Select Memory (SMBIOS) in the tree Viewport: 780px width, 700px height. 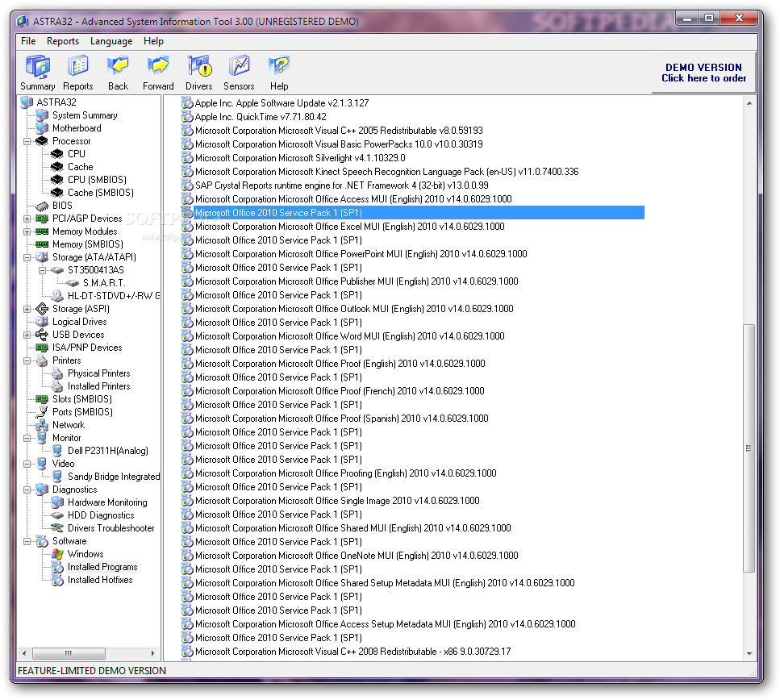point(88,244)
